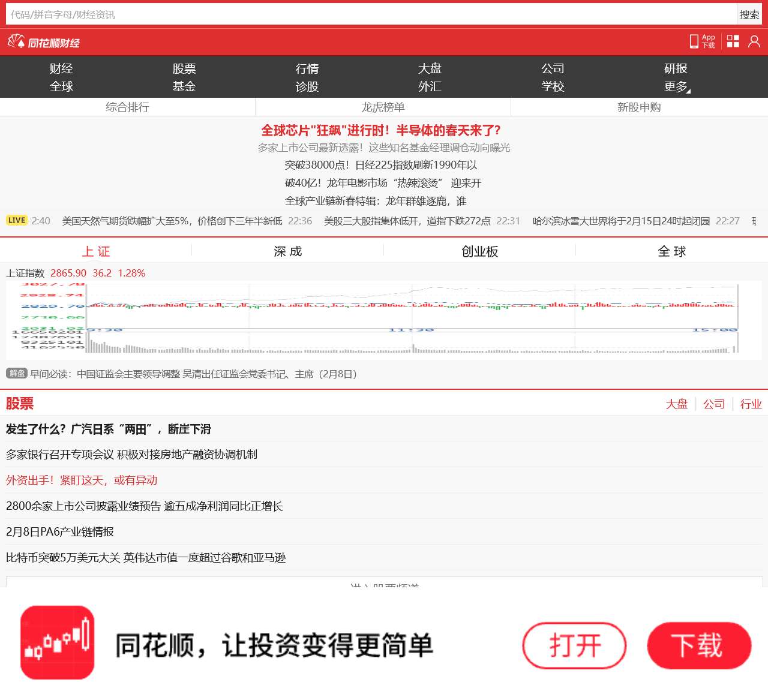Focus the stock code search input field
This screenshot has width=768, height=700.
pyautogui.click(x=371, y=14)
